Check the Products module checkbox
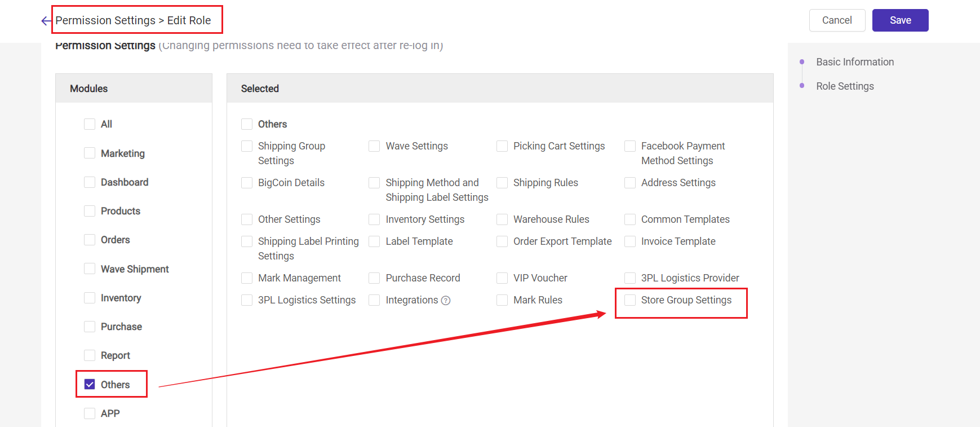 pyautogui.click(x=90, y=211)
